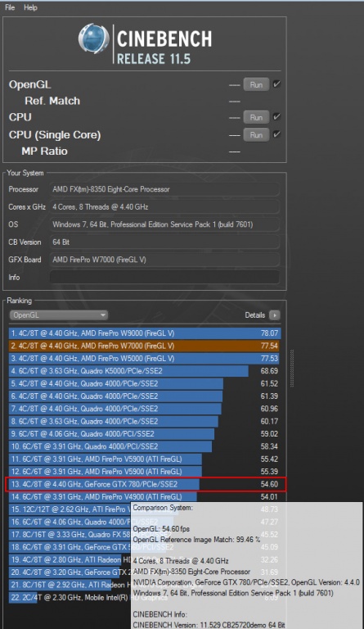Select ranking row 15 12C/12T ATI FirePro
Image resolution: width=364 pixels, height=629 pixels.
click(70, 509)
